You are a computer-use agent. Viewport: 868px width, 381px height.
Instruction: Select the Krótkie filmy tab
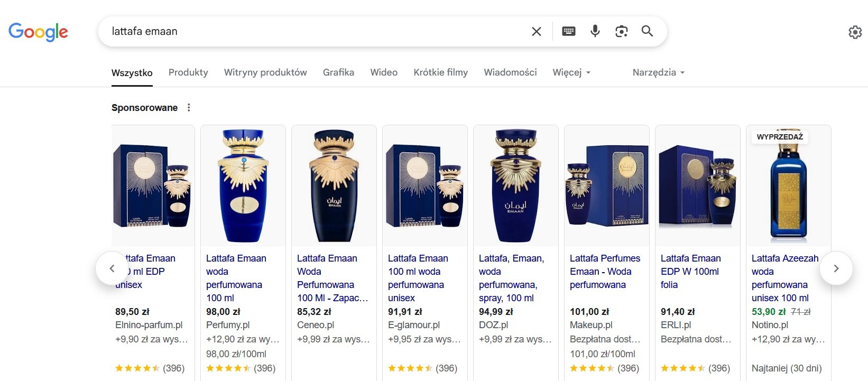(x=440, y=72)
